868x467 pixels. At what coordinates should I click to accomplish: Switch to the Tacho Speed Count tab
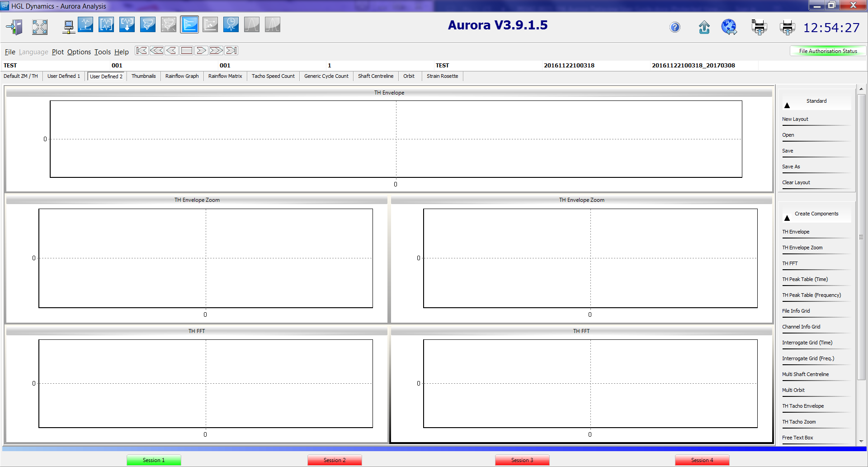(273, 76)
